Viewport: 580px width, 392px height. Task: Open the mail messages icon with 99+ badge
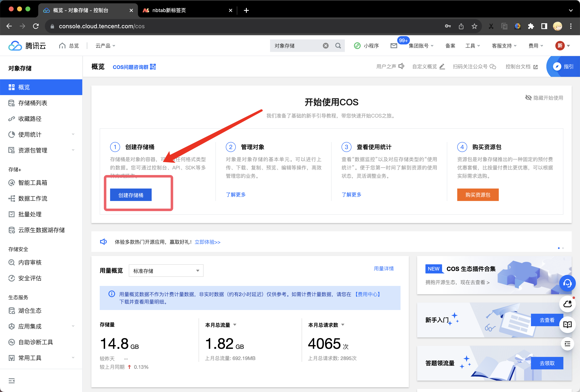(x=394, y=46)
